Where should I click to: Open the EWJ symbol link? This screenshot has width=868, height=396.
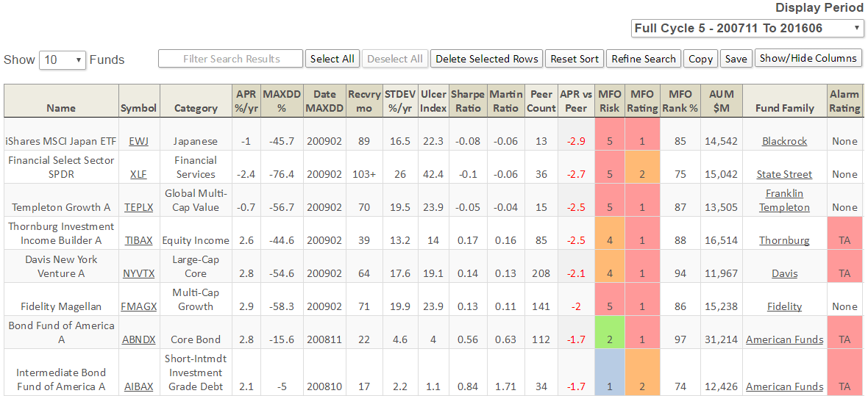tap(138, 141)
